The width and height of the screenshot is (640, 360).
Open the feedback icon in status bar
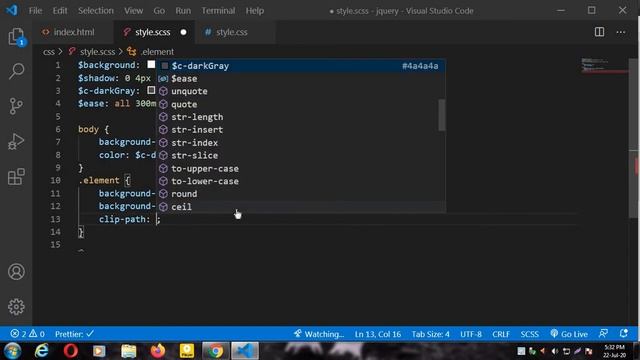[x=603, y=333]
